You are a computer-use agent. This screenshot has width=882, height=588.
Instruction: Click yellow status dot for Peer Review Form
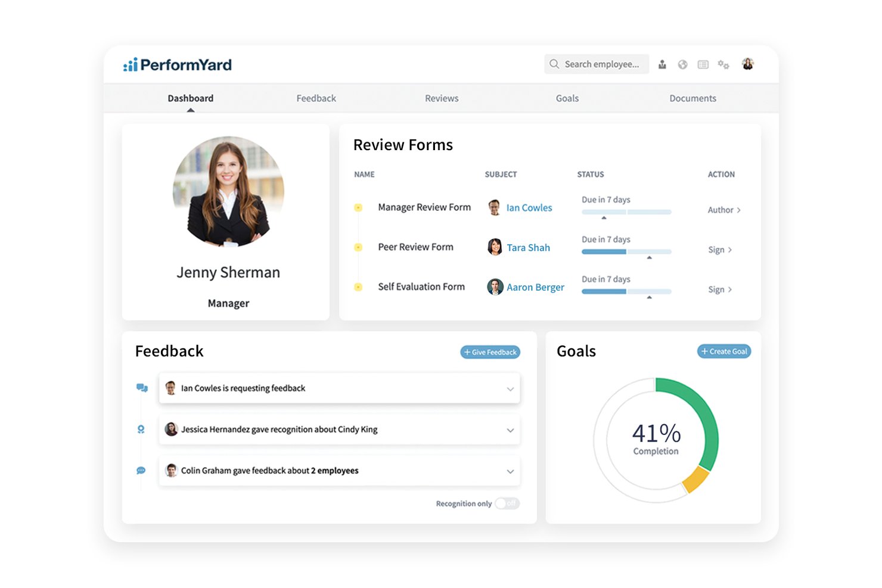click(358, 247)
